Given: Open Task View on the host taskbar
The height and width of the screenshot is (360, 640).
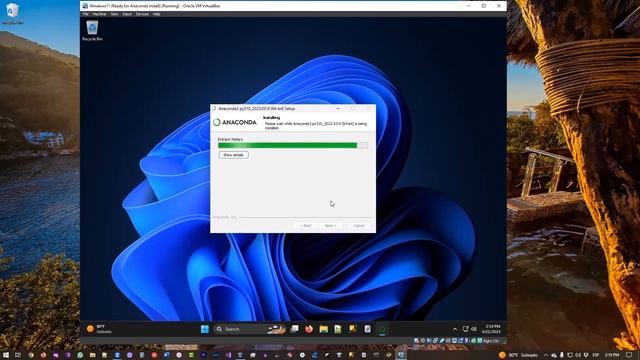Looking at the screenshot, I should tap(18, 355).
